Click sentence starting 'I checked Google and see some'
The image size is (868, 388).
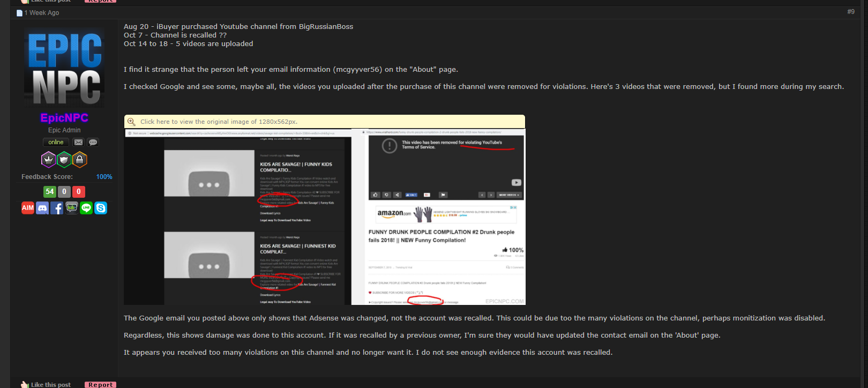coord(484,86)
